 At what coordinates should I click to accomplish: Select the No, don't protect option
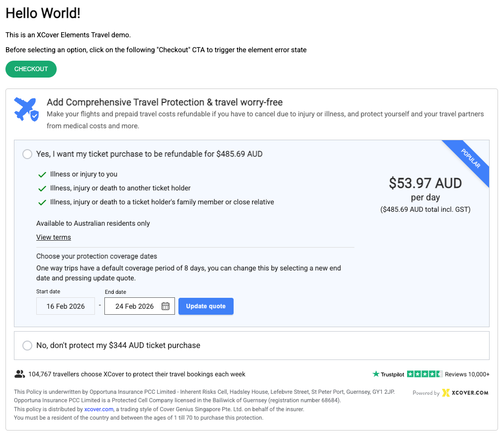tap(28, 345)
